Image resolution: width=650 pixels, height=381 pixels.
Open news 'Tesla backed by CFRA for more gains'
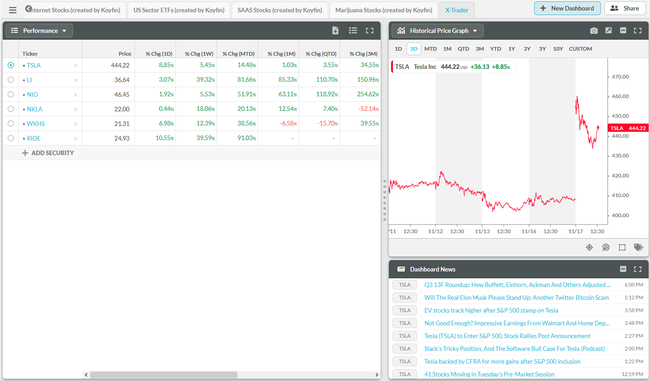502,362
